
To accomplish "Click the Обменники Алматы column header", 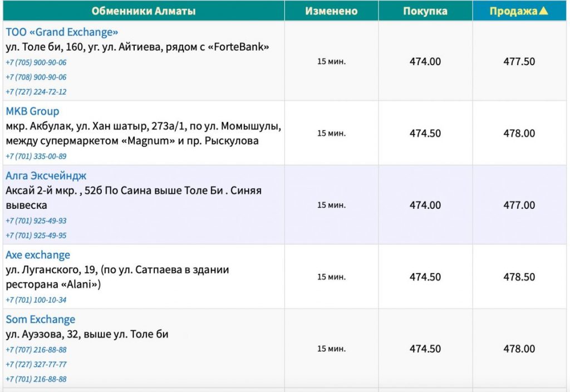I will (144, 11).
